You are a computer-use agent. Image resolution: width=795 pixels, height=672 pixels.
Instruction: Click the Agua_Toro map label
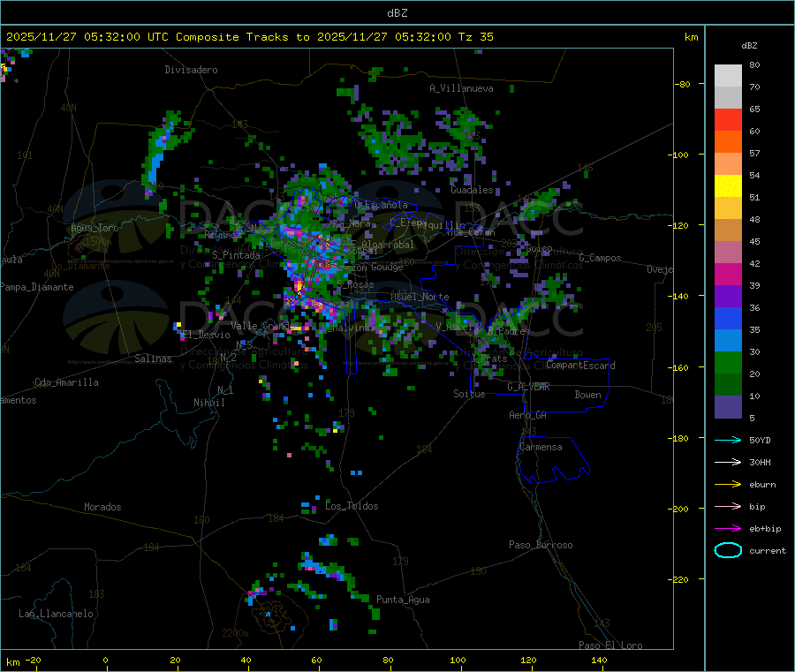(x=95, y=228)
